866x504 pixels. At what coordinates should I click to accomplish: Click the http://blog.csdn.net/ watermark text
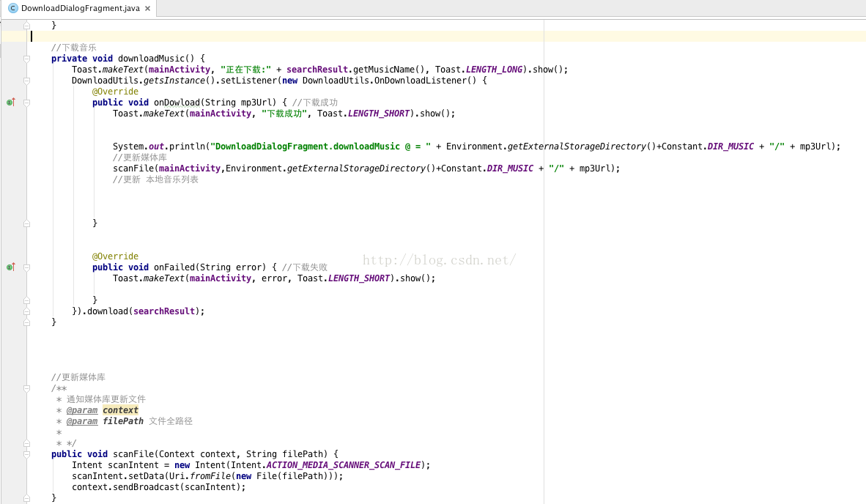pos(440,260)
